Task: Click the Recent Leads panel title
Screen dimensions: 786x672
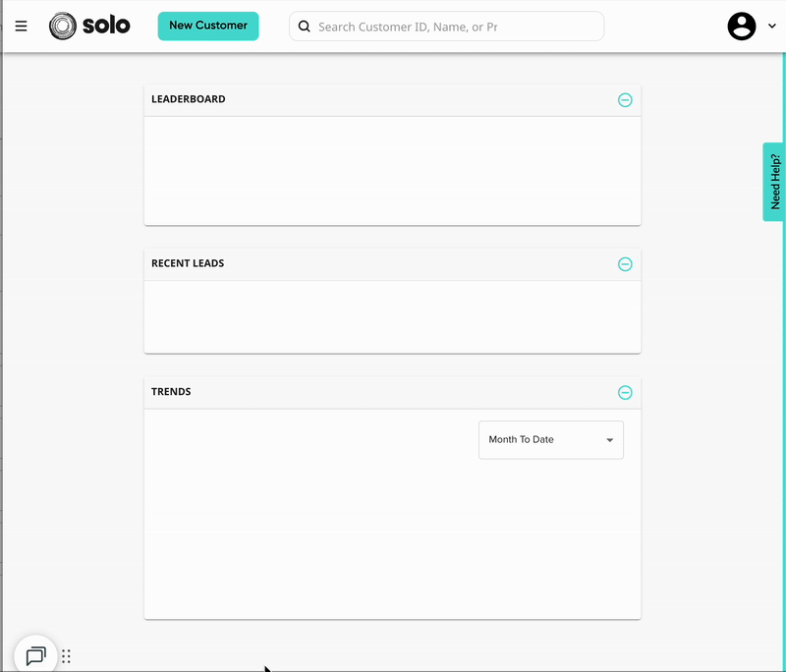Action: click(x=188, y=263)
